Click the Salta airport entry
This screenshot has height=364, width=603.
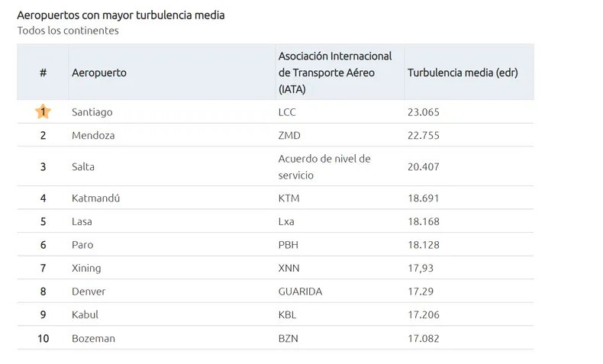pos(83,167)
